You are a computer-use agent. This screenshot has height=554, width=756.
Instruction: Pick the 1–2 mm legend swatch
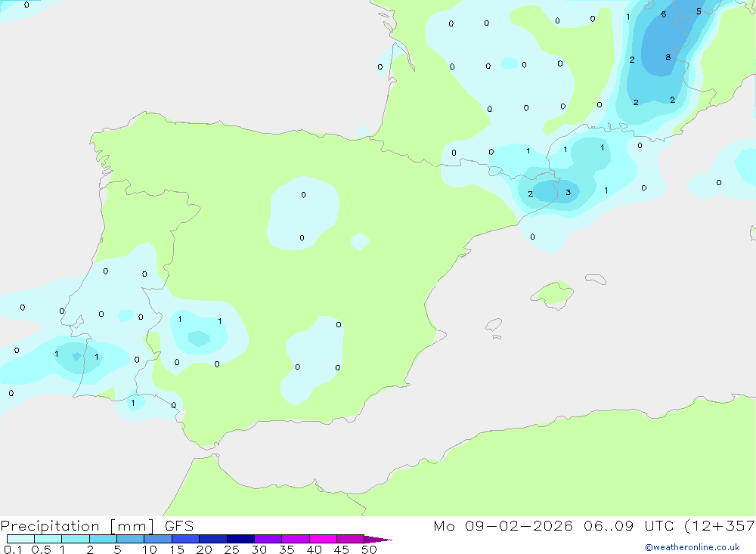pos(76,539)
